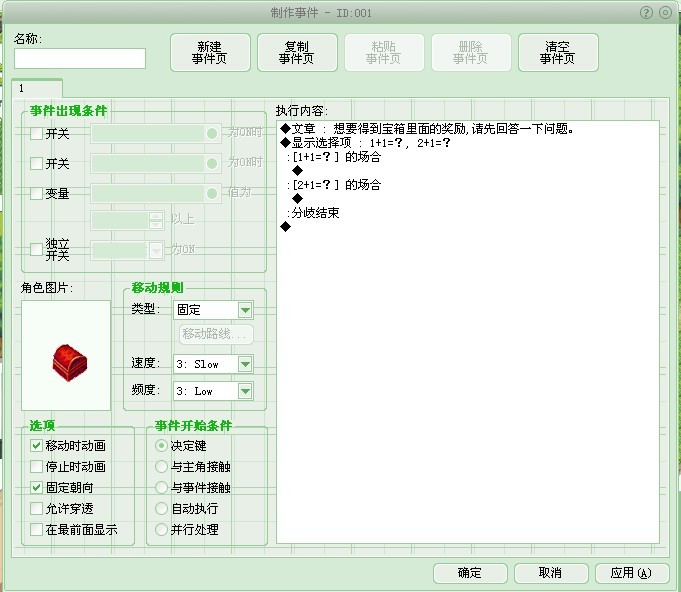Uncheck 固定朝向 option

[x=36, y=487]
